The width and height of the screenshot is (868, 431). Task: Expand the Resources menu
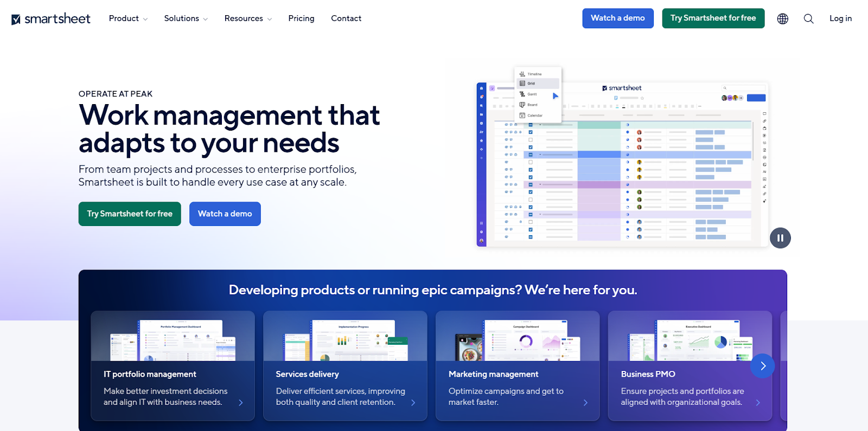pyautogui.click(x=248, y=18)
